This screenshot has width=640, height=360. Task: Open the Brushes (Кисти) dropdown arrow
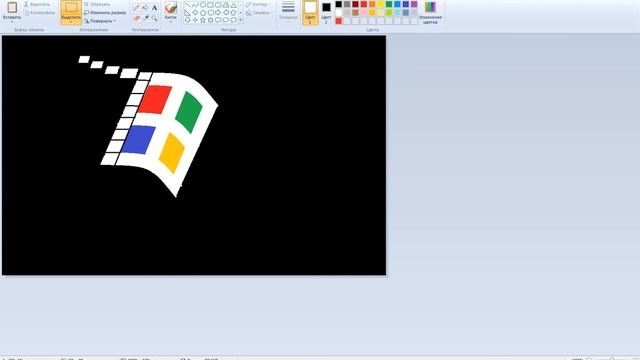(x=171, y=22)
